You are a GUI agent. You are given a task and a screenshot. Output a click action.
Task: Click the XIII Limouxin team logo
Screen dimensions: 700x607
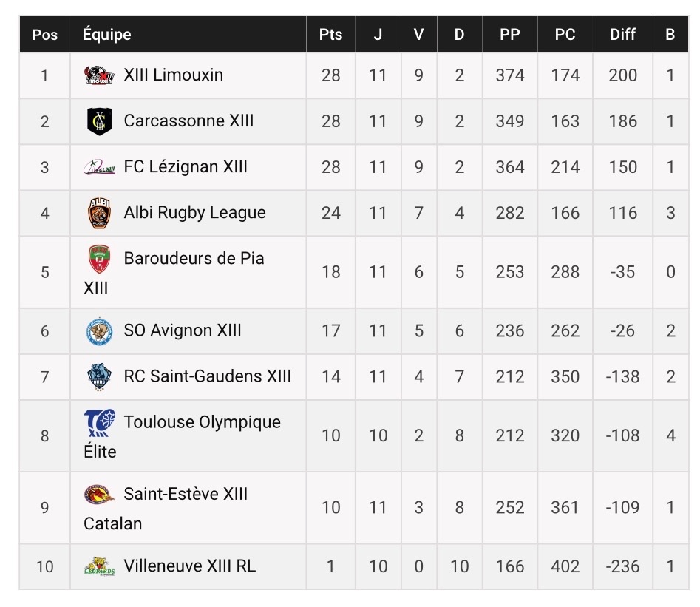click(x=99, y=75)
